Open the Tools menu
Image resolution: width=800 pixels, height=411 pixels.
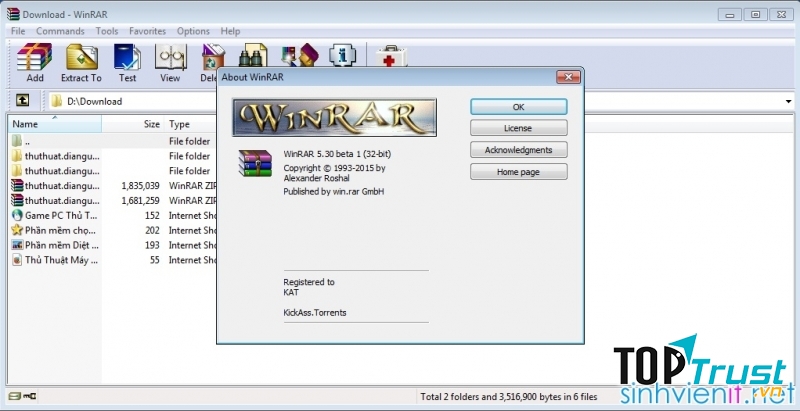(107, 31)
